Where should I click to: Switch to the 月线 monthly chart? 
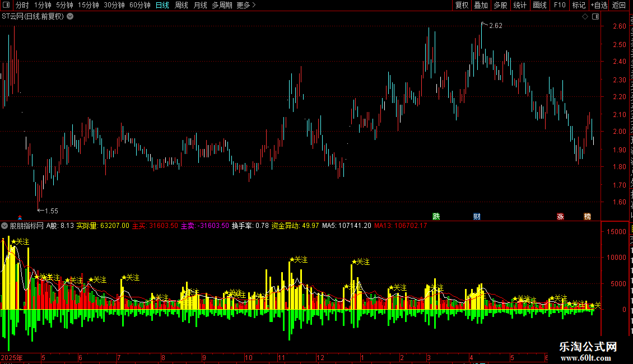click(x=200, y=5)
